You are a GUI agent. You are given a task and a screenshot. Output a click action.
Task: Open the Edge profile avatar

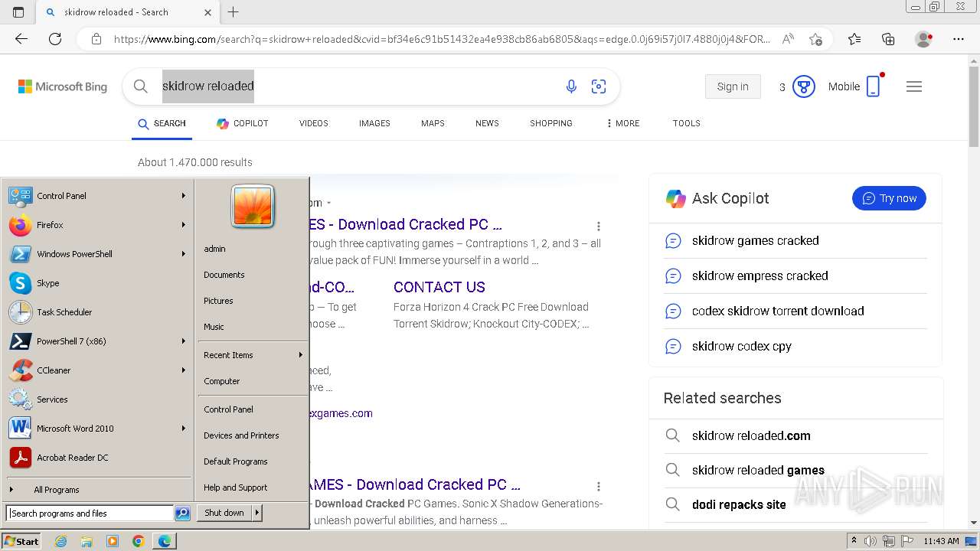pyautogui.click(x=924, y=39)
